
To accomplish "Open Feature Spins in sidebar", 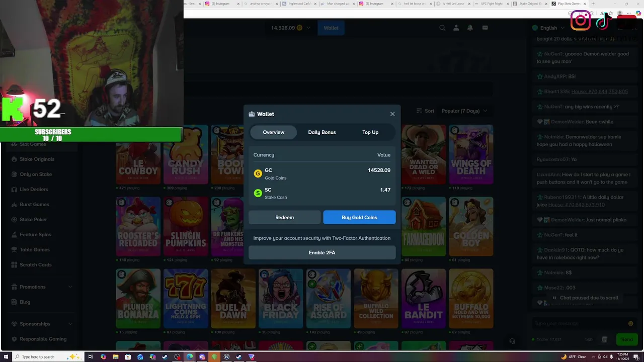I will pos(35,235).
